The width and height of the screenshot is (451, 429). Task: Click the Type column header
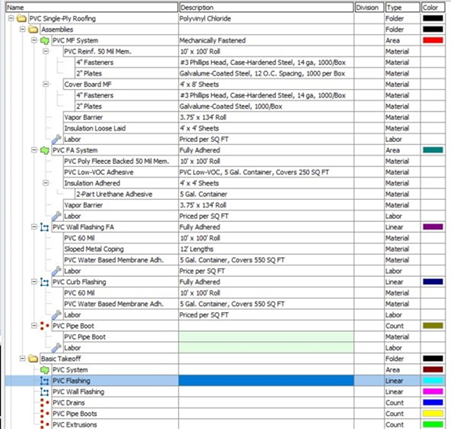coord(402,7)
